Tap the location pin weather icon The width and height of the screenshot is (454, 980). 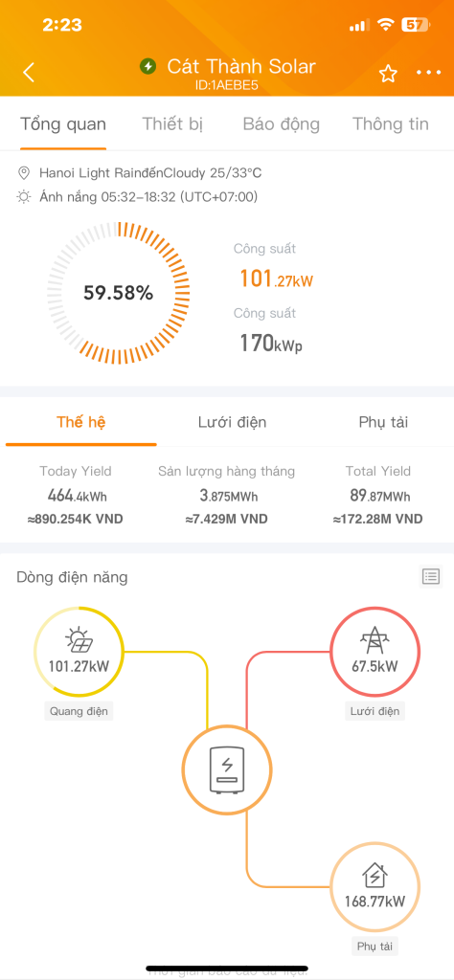click(x=24, y=172)
